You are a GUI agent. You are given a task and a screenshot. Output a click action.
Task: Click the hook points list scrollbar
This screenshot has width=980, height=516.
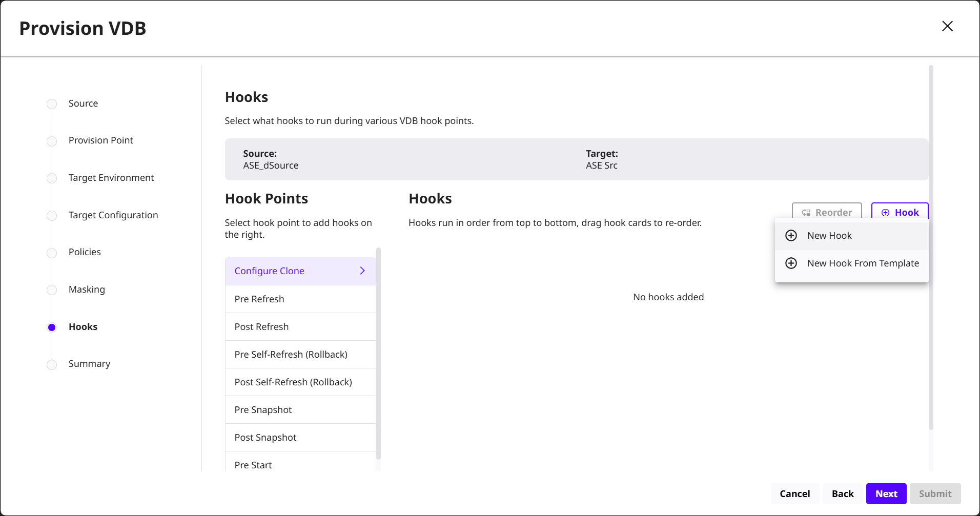378,354
